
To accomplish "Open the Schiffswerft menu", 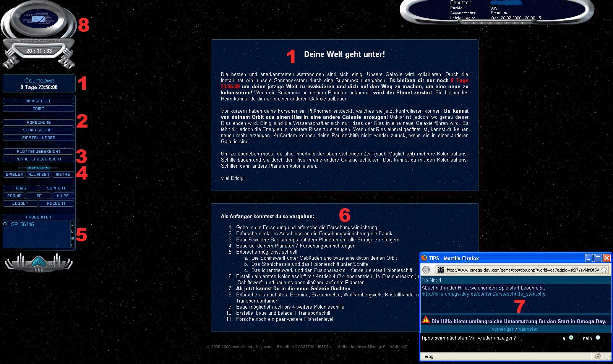I will pyautogui.click(x=38, y=130).
